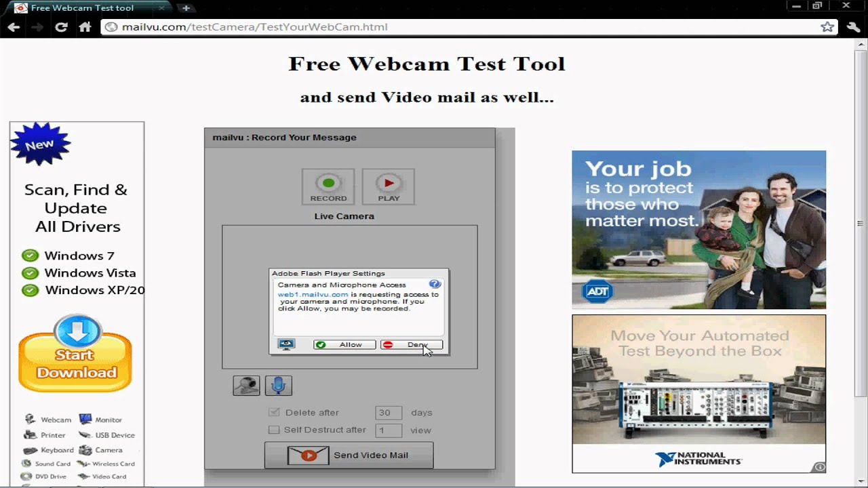Screen dimensions: 868x488
Task: Select the blue microphone icon
Action: 278,385
